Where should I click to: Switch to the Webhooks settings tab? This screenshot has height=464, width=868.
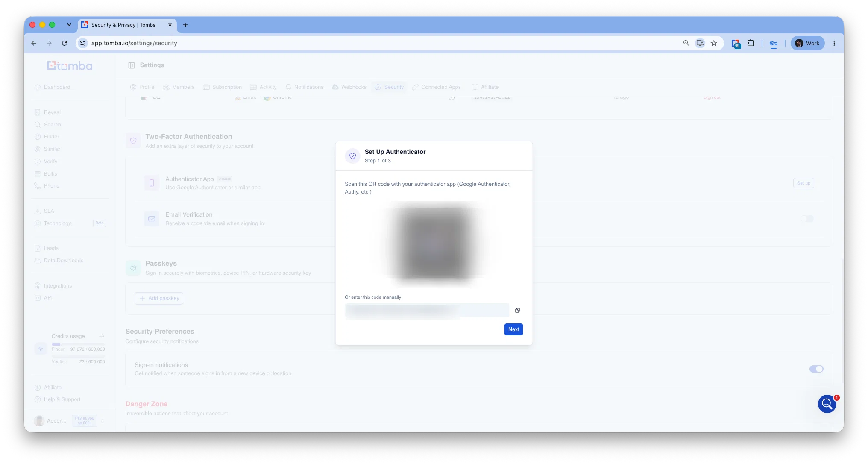[x=349, y=87]
